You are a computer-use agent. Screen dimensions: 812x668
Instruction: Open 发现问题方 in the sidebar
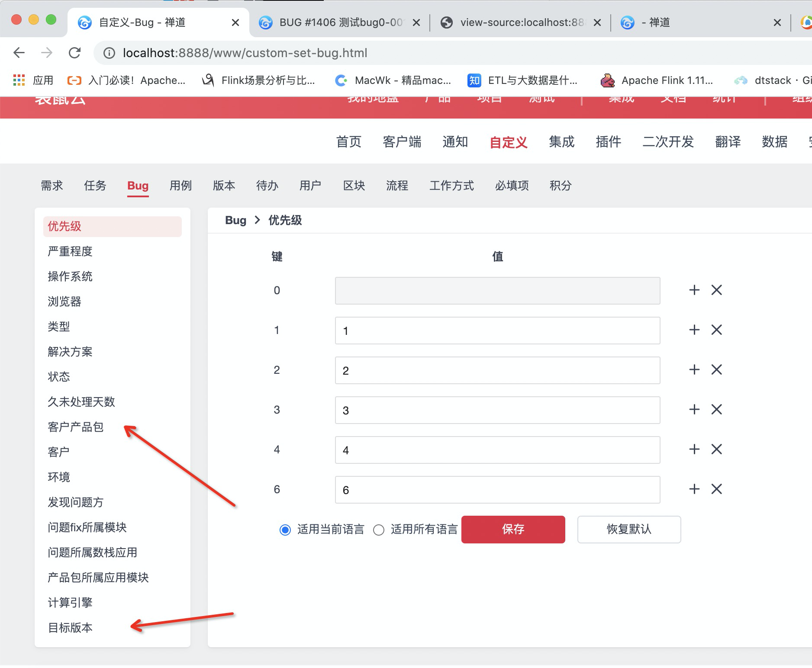(x=76, y=502)
